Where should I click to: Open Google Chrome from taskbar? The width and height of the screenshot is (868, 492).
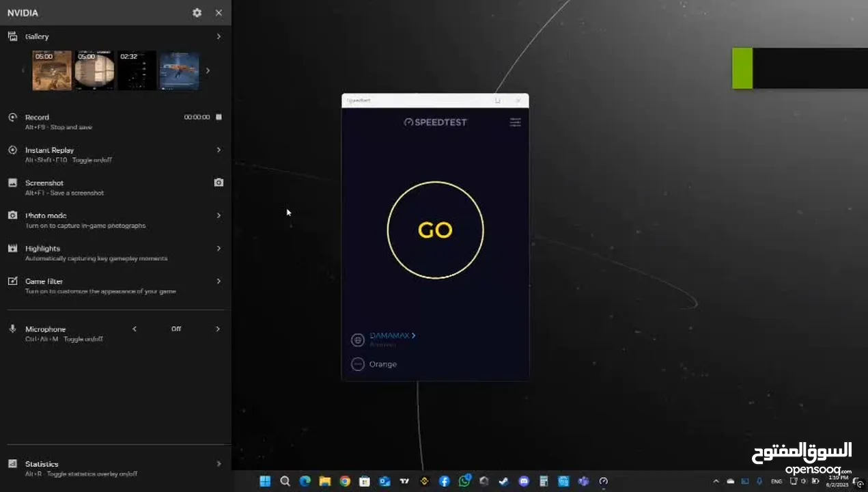345,481
